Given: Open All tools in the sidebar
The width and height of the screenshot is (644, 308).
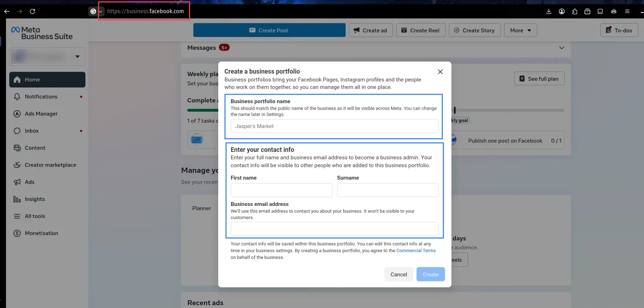Looking at the screenshot, I should pyautogui.click(x=47, y=216).
